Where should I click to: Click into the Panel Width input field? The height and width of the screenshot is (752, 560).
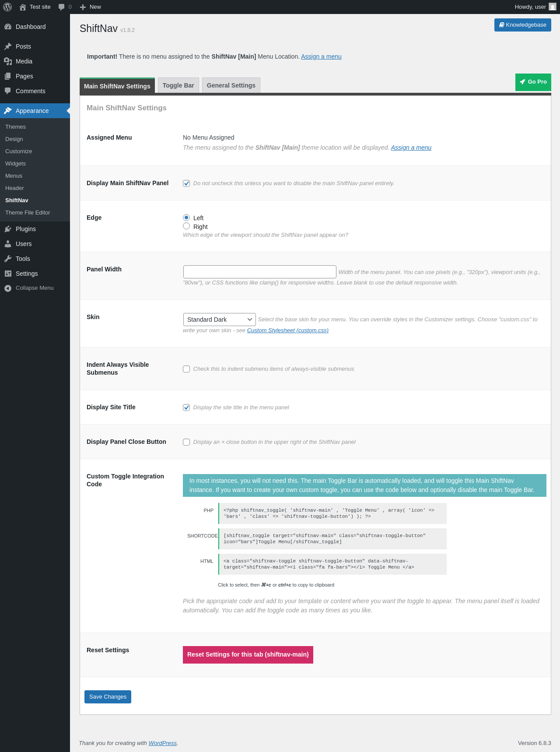tap(260, 272)
